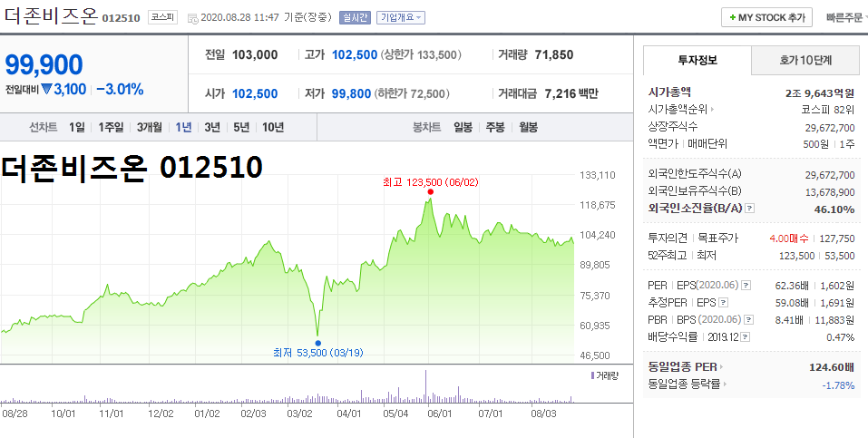Select the 1년 line chart period

coord(183,127)
